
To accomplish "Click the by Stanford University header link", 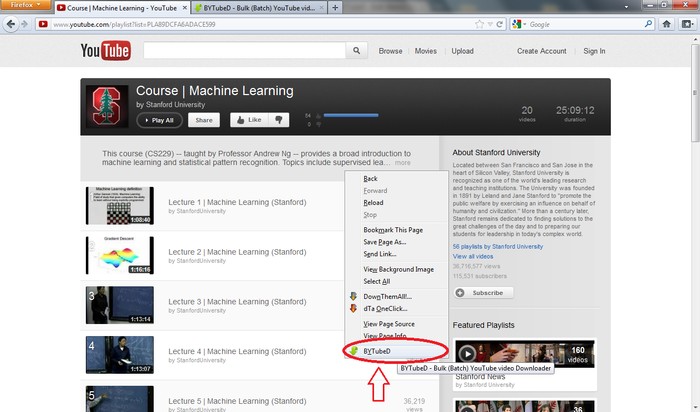I will 171,104.
